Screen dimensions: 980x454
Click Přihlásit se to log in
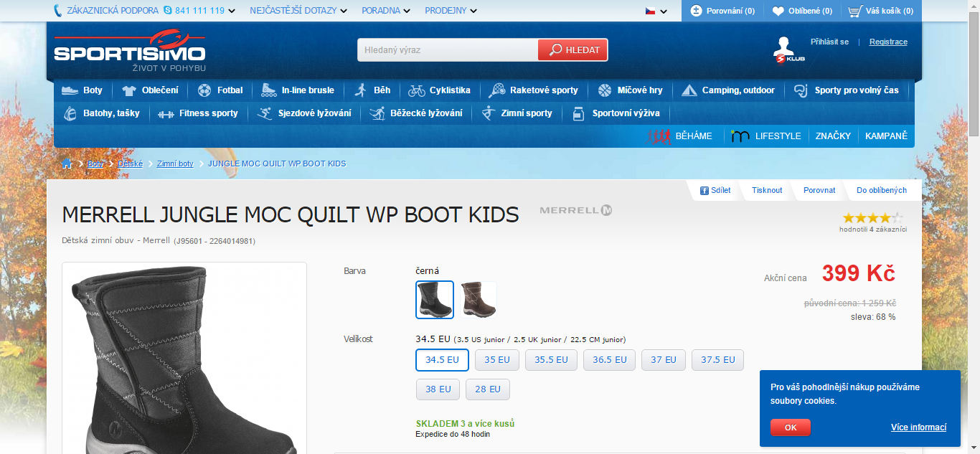coord(829,42)
